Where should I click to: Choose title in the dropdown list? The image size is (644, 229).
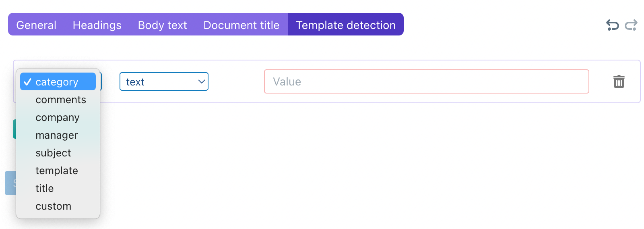click(x=45, y=188)
